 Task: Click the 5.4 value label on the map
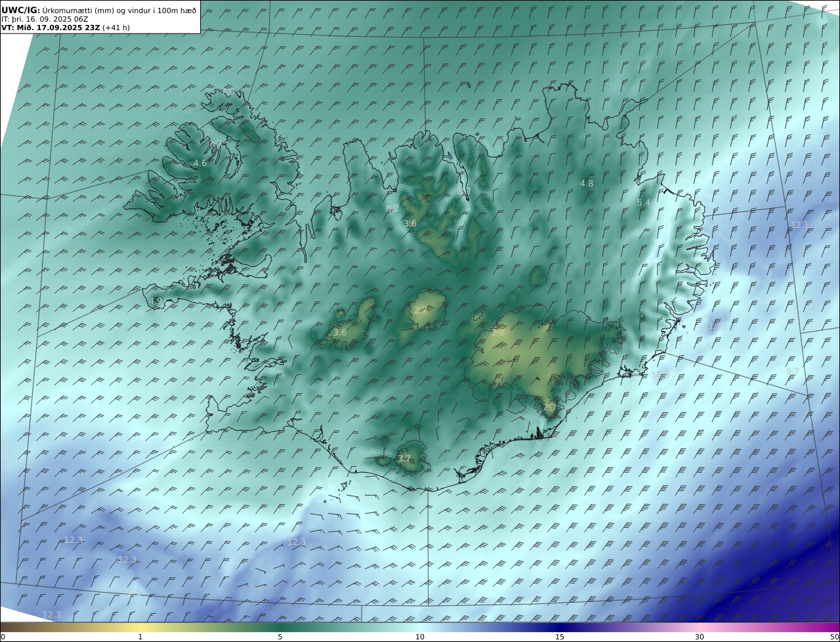(644, 203)
